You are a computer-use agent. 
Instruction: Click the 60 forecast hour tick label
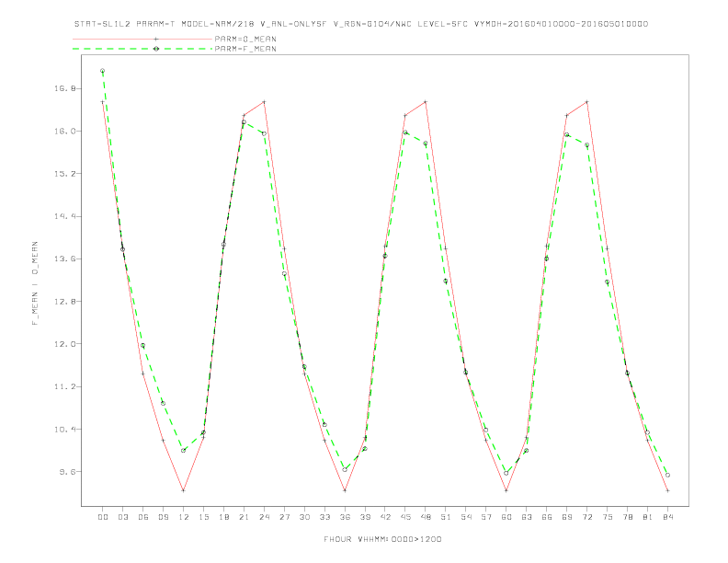[506, 517]
